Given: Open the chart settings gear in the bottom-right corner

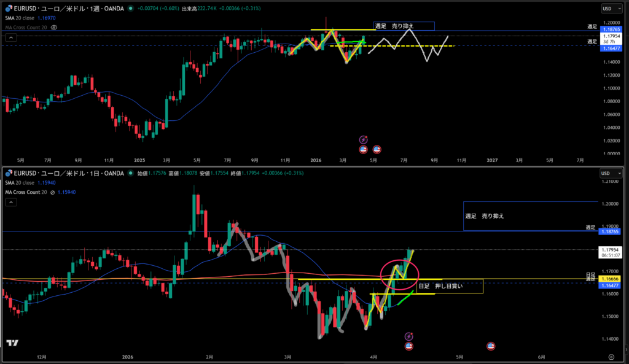Looking at the screenshot, I should click(611, 356).
